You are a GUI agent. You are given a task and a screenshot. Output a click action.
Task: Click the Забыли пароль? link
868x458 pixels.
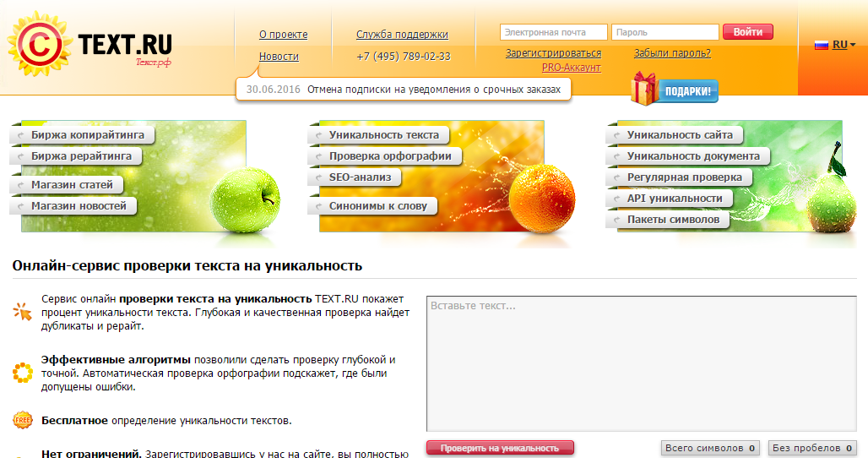pos(672,53)
